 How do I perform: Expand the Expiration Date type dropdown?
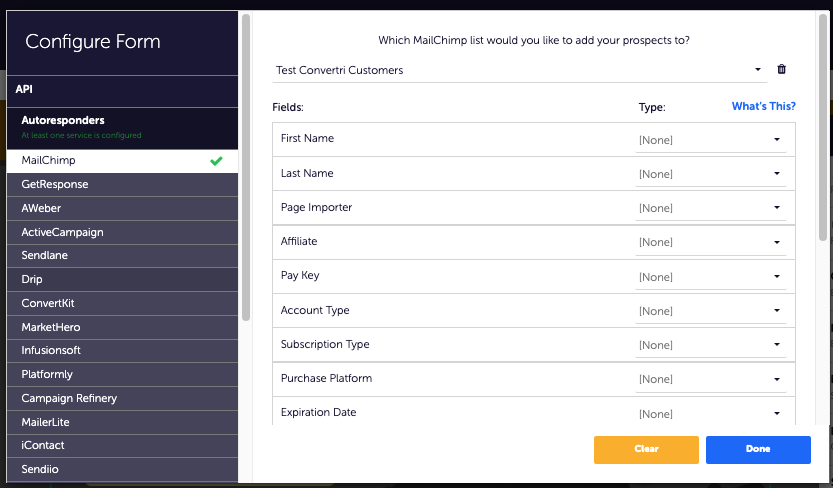coord(710,414)
